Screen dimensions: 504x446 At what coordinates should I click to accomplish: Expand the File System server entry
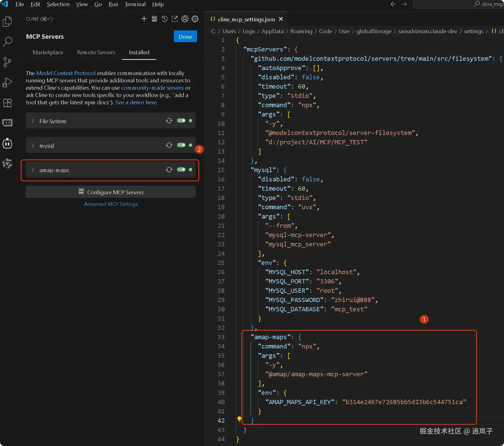[33, 121]
